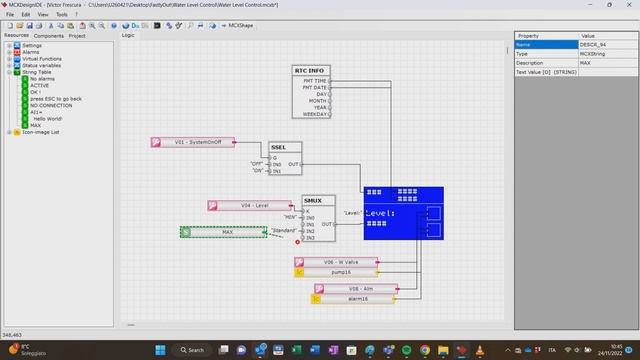Click the Zoom in magnifier icon
This screenshot has height=360, width=640.
[93, 26]
